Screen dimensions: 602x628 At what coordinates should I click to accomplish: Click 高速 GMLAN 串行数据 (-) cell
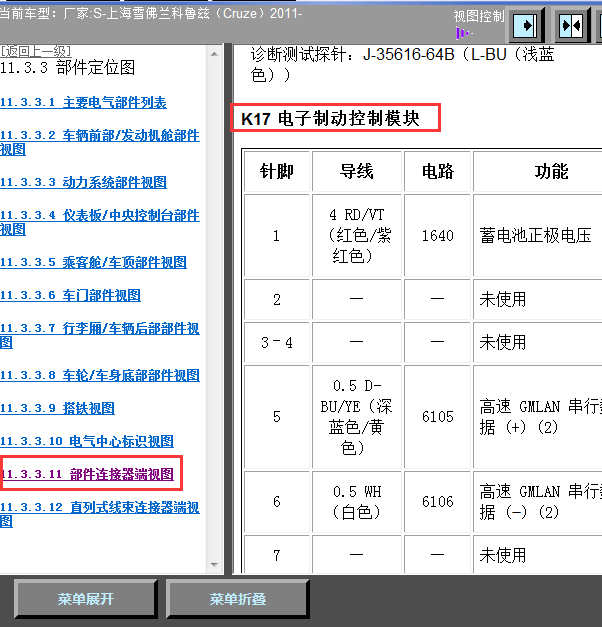point(538,501)
